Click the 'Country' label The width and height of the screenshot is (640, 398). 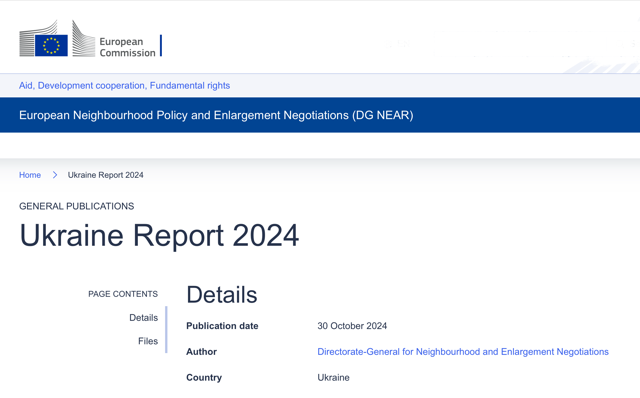pyautogui.click(x=204, y=378)
